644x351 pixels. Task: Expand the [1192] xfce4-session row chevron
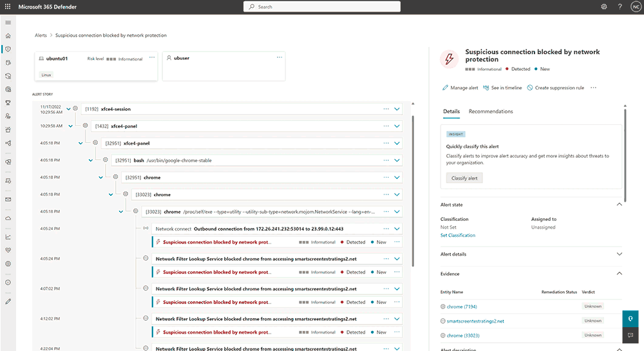point(397,109)
